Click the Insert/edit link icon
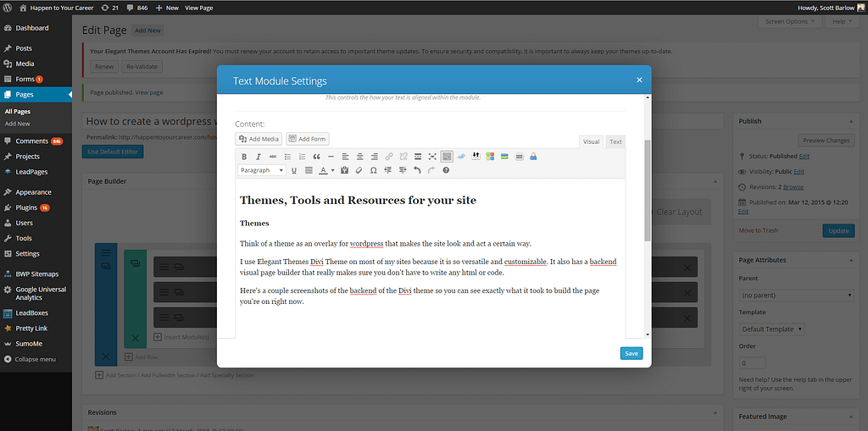Screen dimensions: 868x431 point(389,157)
